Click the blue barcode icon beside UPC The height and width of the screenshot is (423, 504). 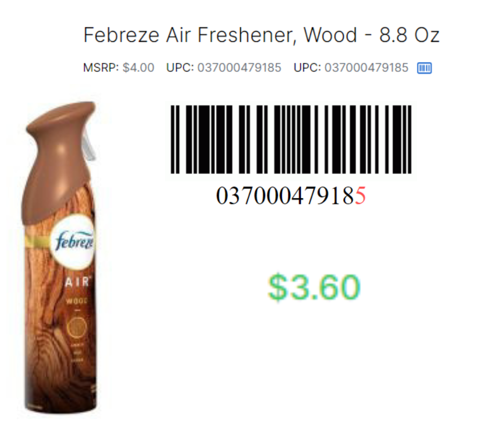(x=424, y=68)
